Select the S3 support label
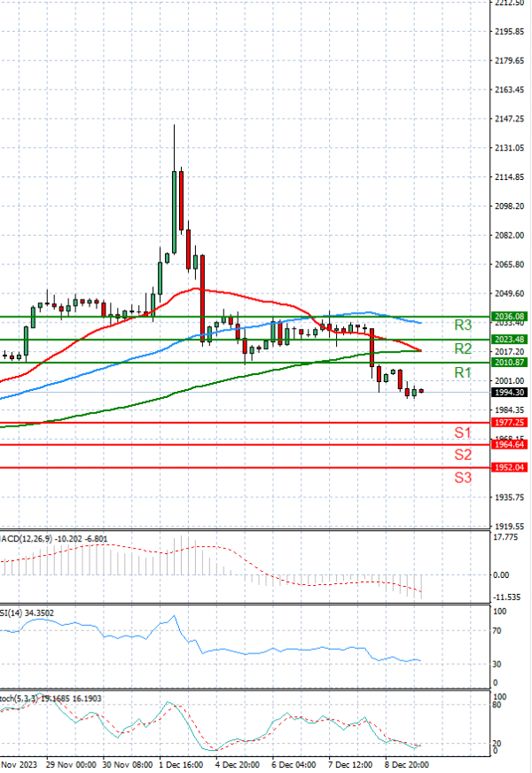The width and height of the screenshot is (532, 773). click(x=462, y=477)
